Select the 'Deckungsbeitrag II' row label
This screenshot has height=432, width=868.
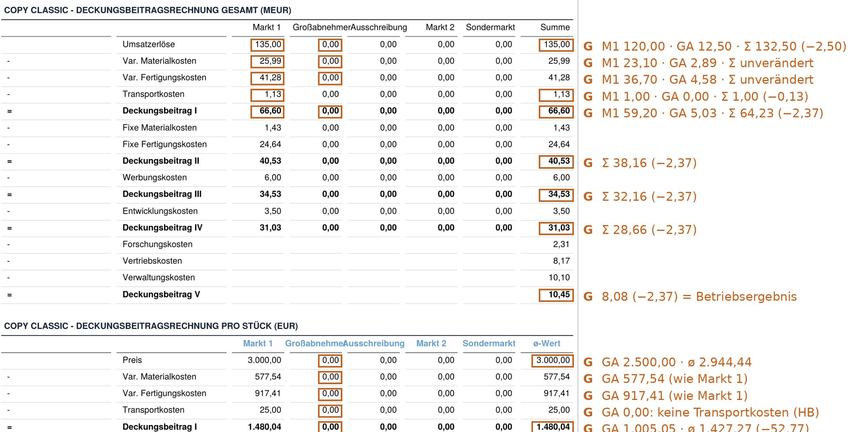(161, 161)
